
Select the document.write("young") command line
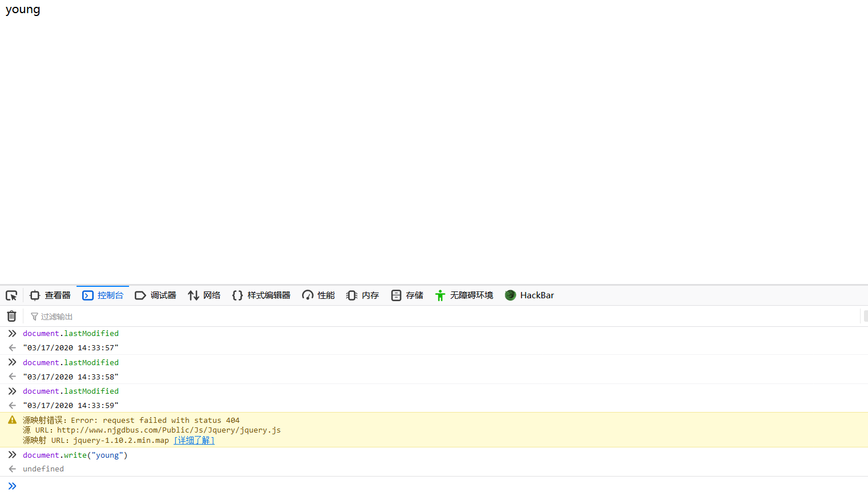pyautogui.click(x=75, y=455)
